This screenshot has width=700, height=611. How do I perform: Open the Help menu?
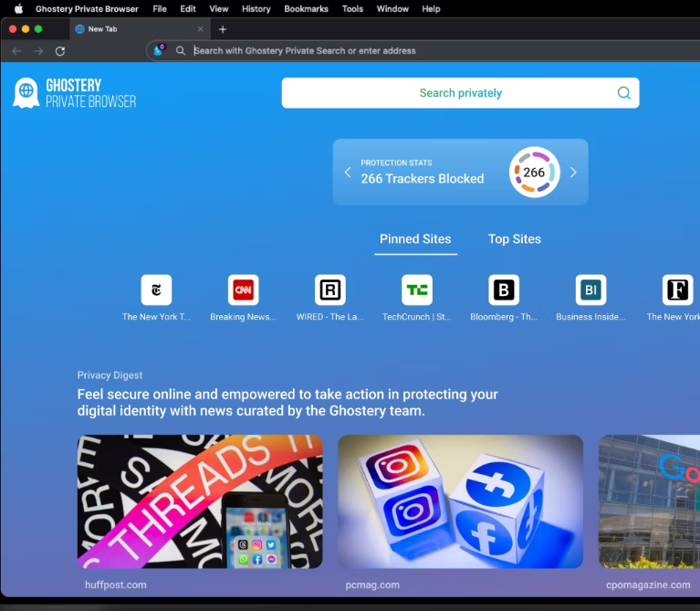pos(432,9)
